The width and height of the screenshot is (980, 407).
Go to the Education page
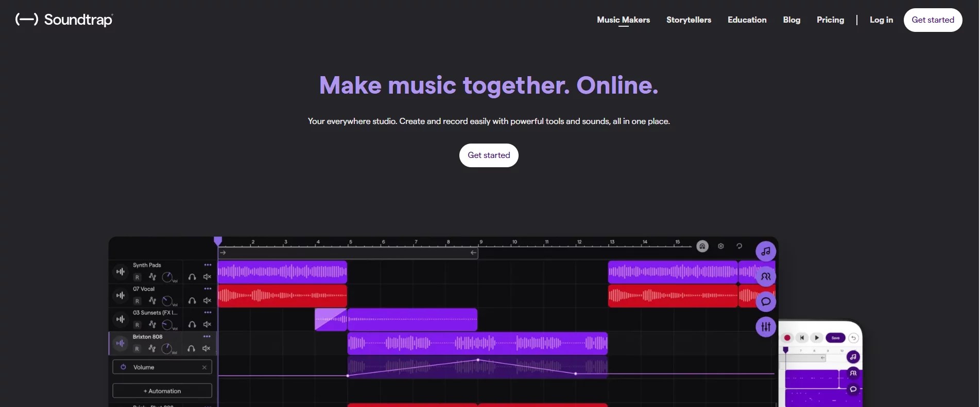(x=747, y=20)
